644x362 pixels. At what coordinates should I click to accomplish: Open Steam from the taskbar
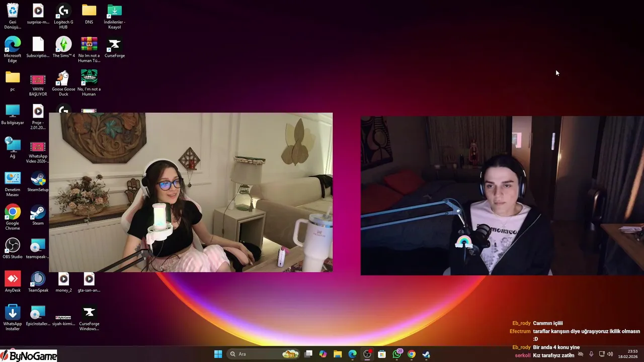click(x=426, y=354)
